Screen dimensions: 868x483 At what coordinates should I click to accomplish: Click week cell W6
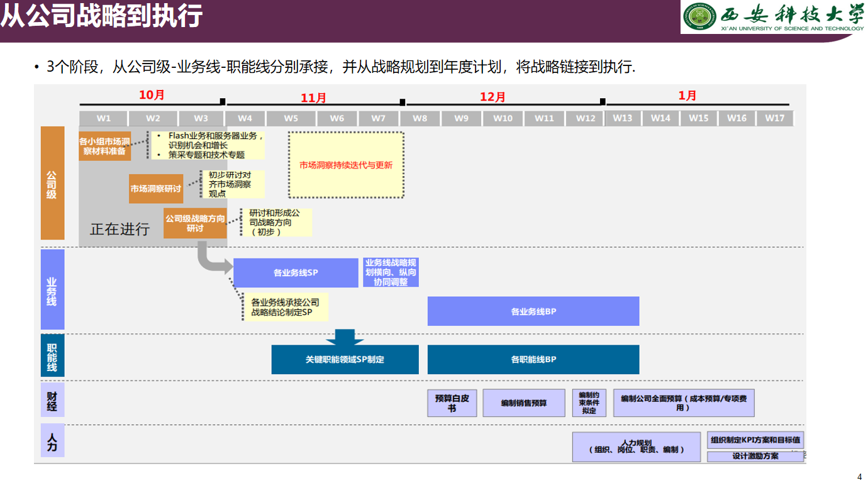click(337, 118)
